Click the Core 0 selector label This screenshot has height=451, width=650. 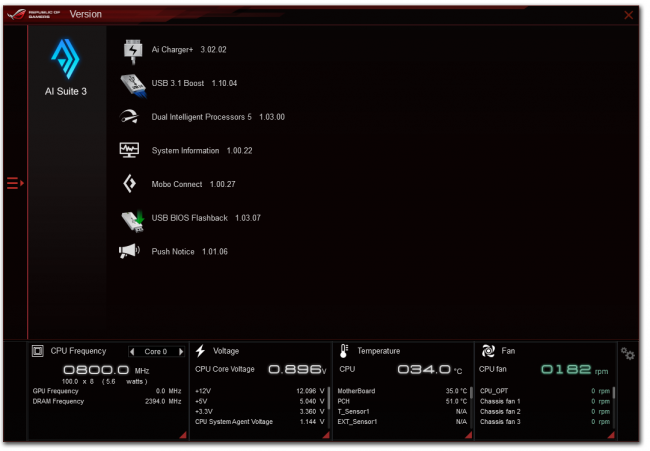(x=156, y=352)
